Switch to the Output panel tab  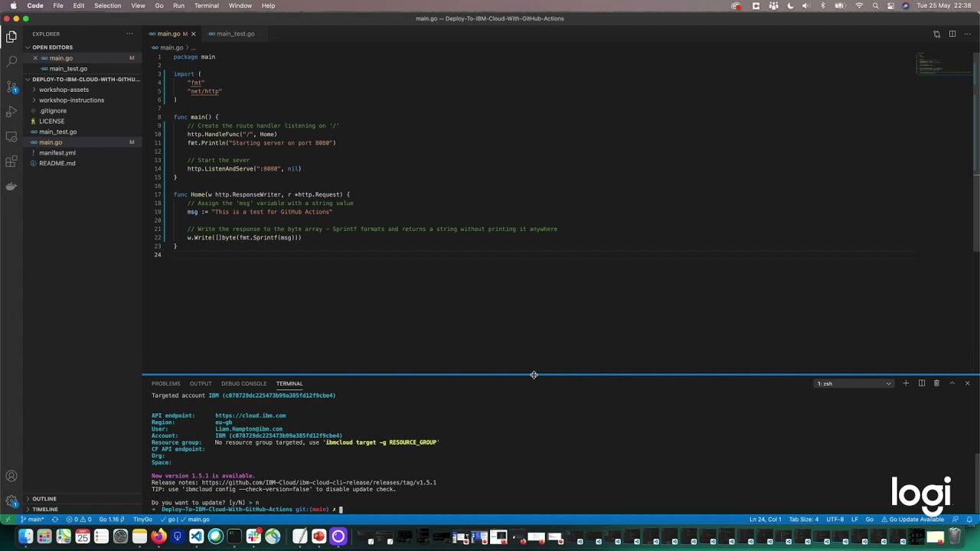tap(201, 383)
